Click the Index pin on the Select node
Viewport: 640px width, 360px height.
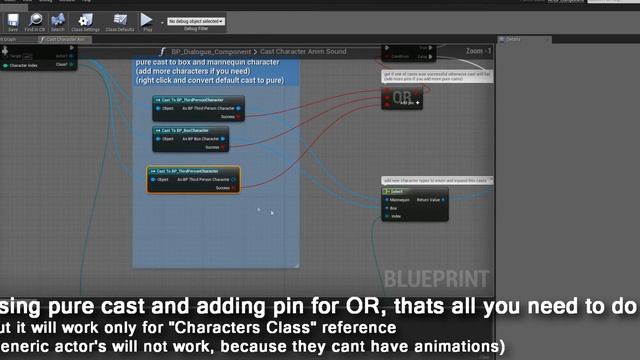(x=387, y=216)
